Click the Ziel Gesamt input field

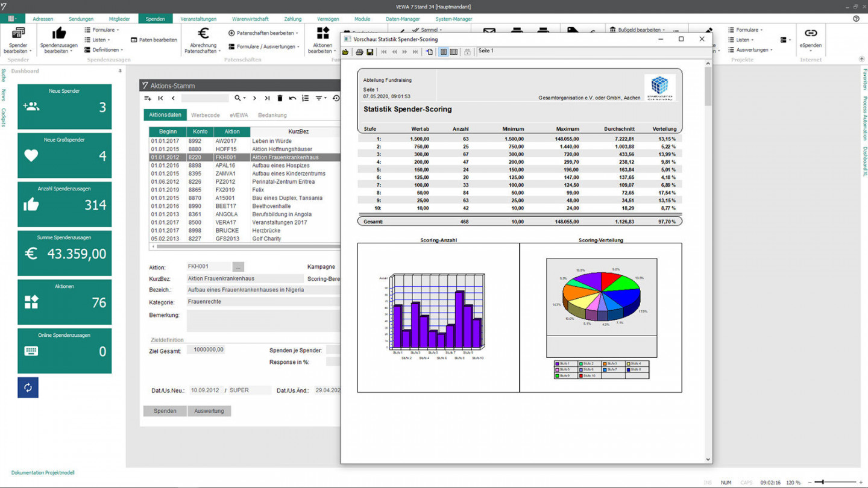206,349
